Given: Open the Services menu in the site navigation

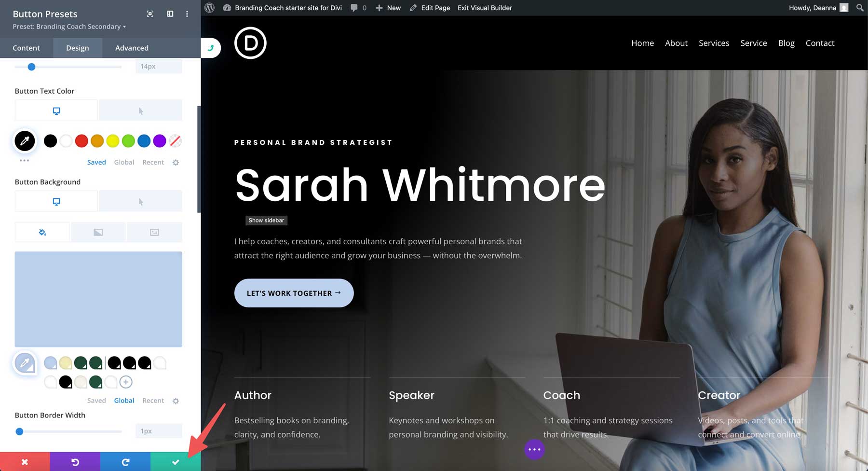Looking at the screenshot, I should (714, 43).
